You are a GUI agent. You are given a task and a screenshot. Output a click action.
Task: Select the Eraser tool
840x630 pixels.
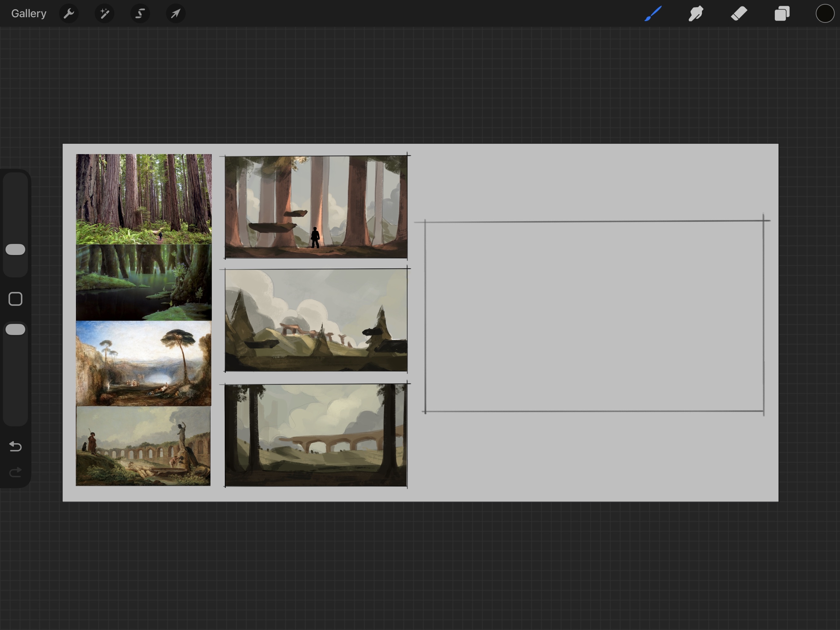tap(739, 14)
